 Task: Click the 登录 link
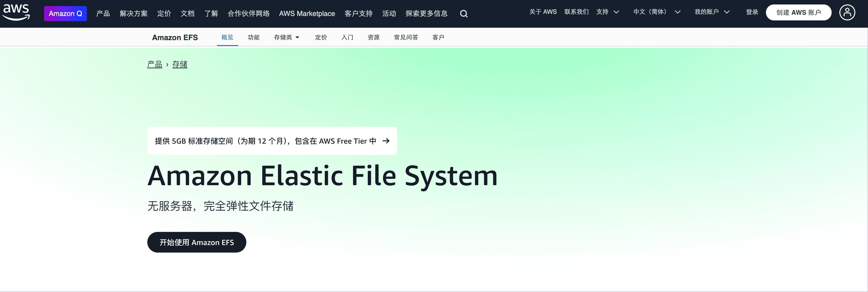752,12
